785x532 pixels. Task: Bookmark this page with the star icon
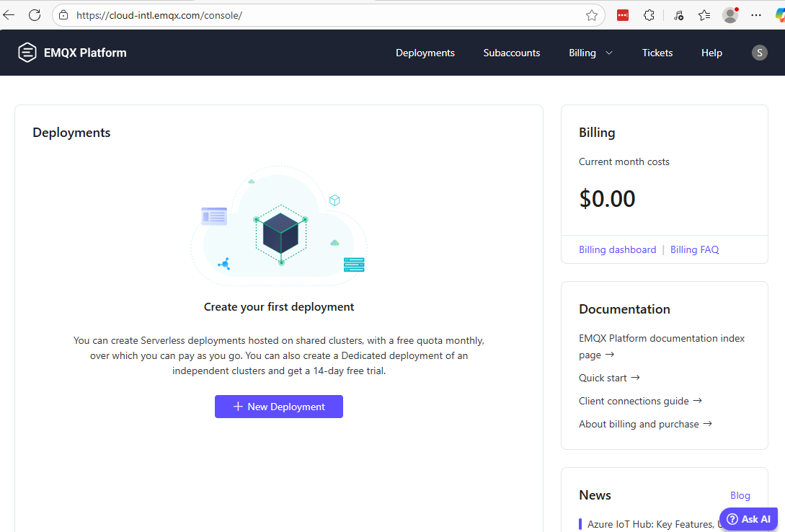[x=591, y=15]
